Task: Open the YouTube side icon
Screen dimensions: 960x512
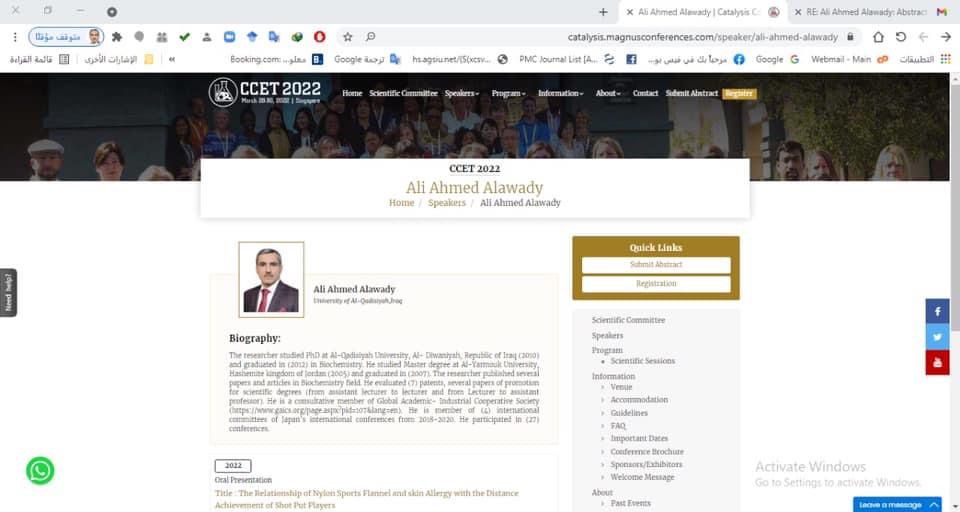Action: 937,363
